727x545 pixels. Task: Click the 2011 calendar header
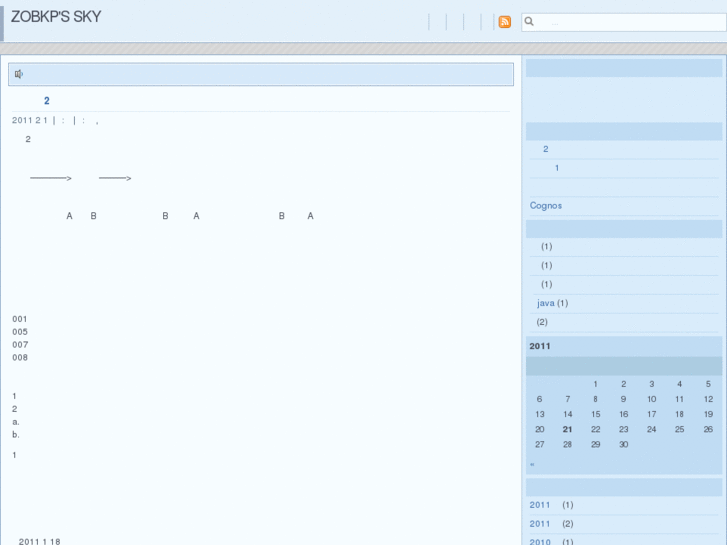[540, 346]
